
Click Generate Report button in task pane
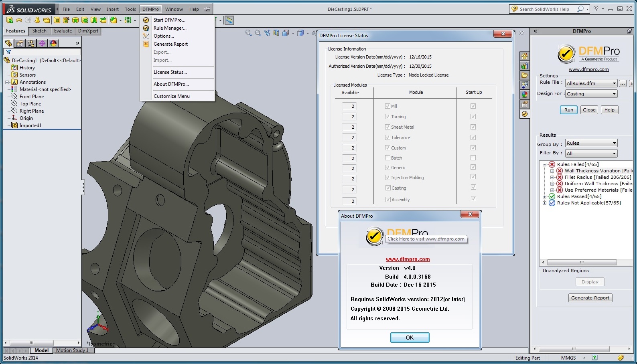[590, 298]
